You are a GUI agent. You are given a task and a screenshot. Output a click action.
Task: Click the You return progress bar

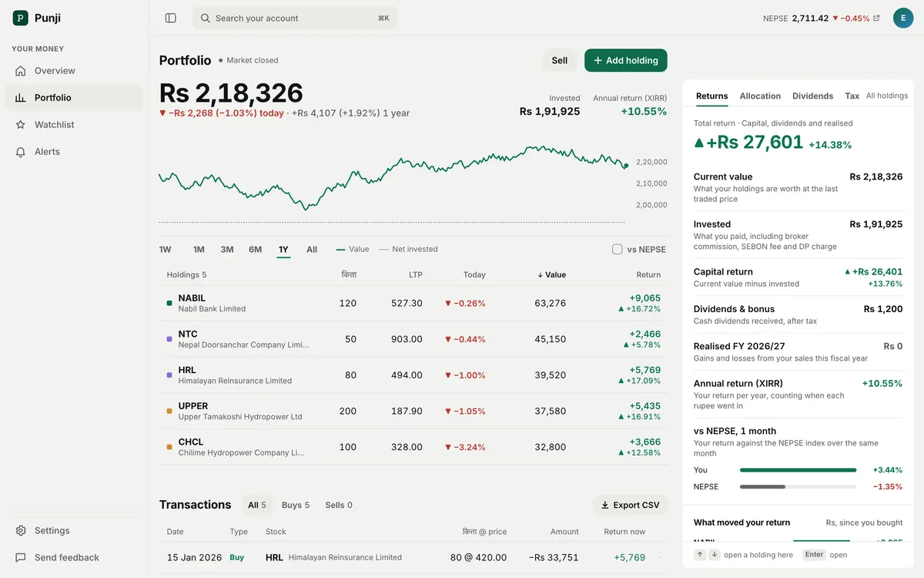(x=798, y=470)
